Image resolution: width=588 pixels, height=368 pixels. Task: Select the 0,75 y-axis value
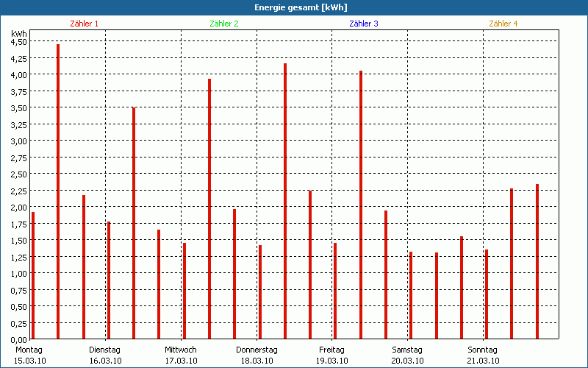coord(19,290)
